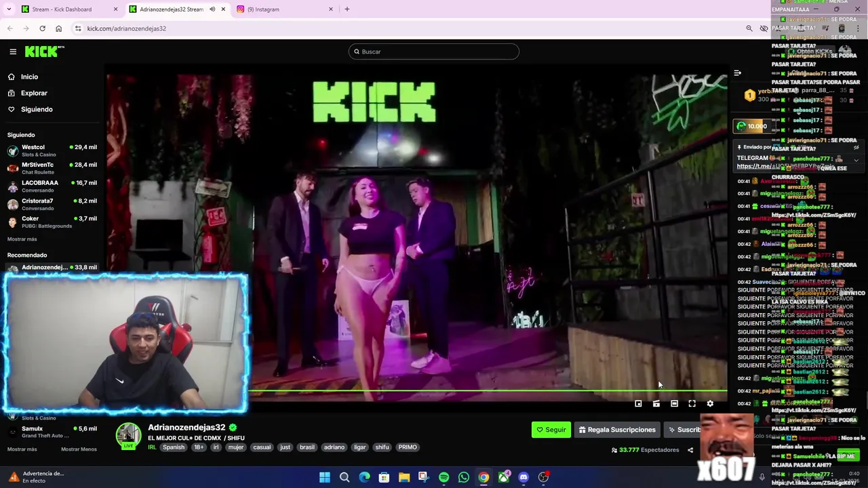The image size is (868, 488).
Task: Select the casual tag
Action: [x=262, y=447]
